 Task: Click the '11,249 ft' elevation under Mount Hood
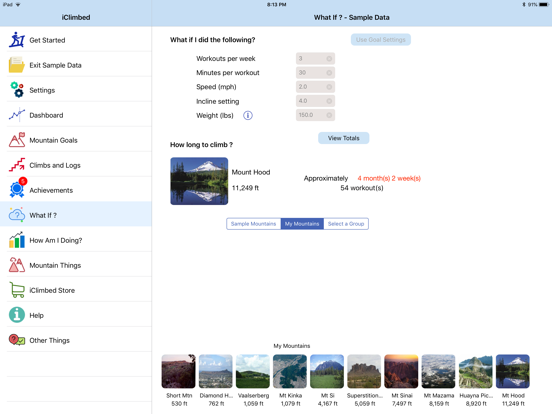click(x=245, y=188)
